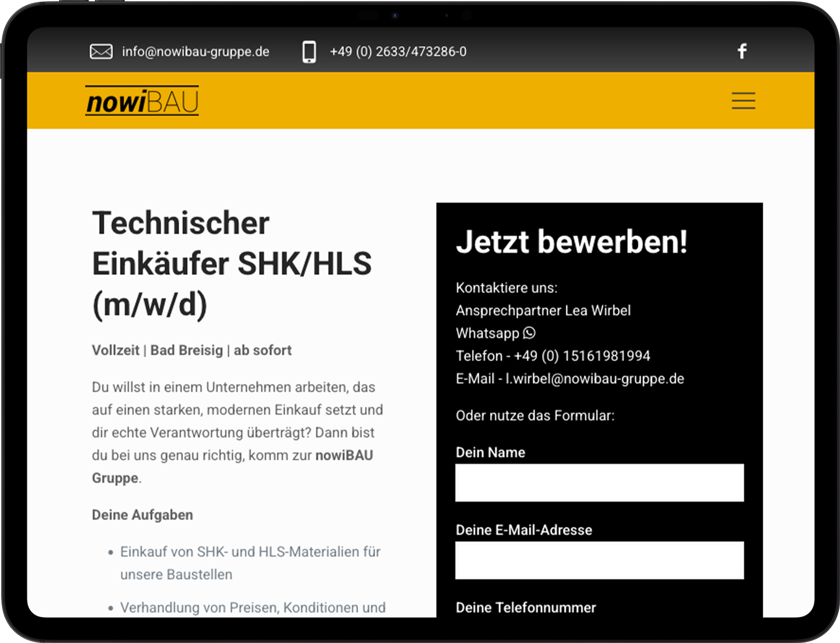Click the Kontaktiere uns text
Viewport: 840px width, 643px height.
[x=507, y=288]
